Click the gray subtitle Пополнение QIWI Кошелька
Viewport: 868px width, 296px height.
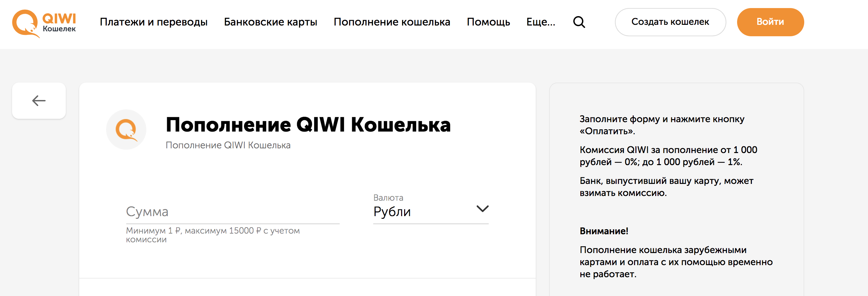228,145
